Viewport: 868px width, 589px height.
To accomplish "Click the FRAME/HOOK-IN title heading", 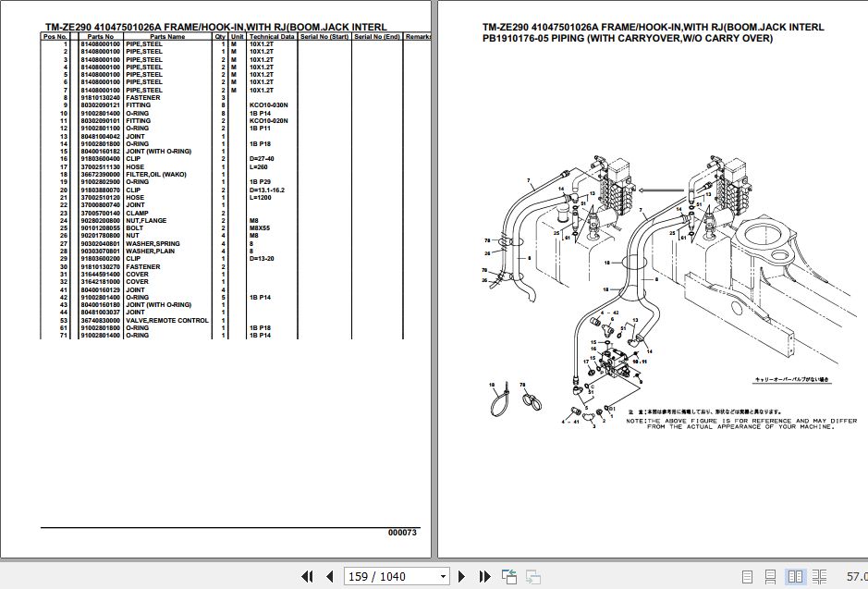I will click(213, 27).
